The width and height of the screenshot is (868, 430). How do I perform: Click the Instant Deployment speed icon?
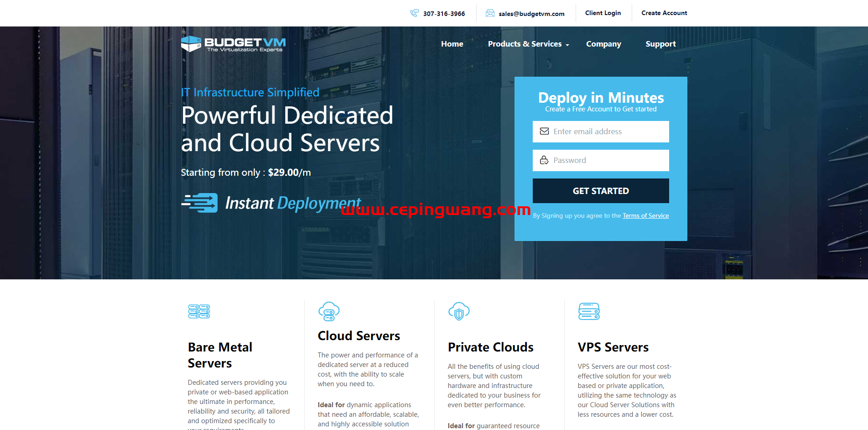(200, 203)
